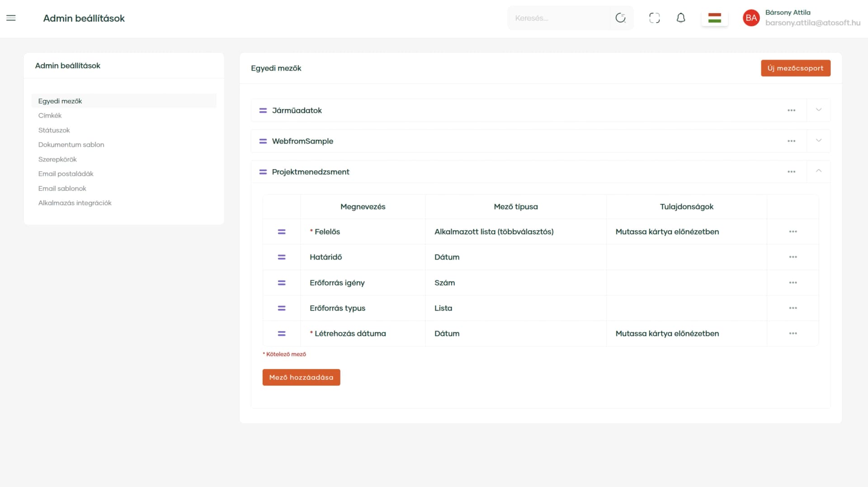Expand the Járműadatok group chevron

click(x=818, y=110)
